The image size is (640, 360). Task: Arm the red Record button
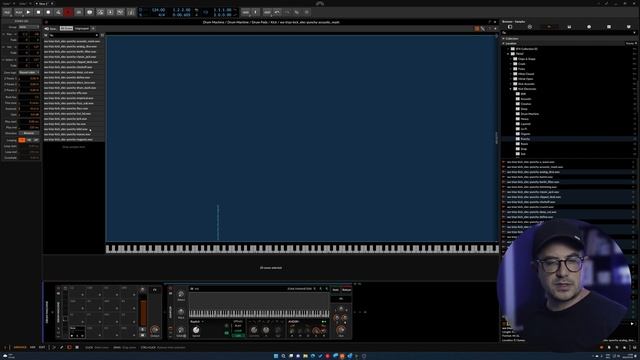click(68, 12)
